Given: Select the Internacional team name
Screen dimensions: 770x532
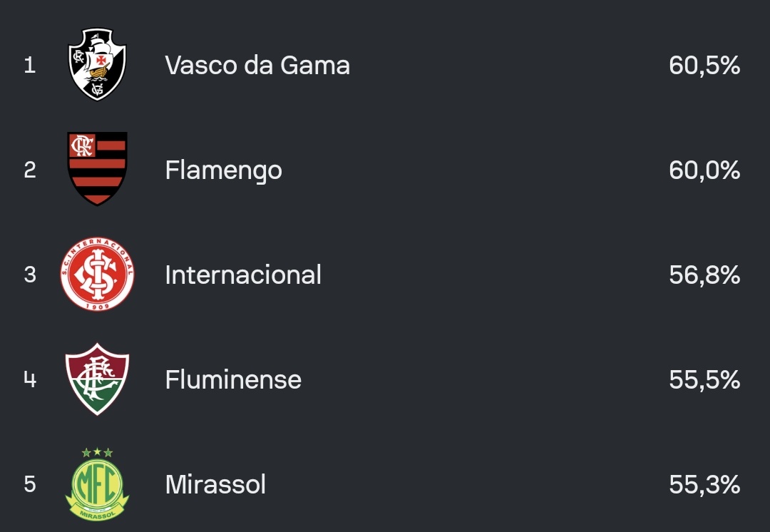Looking at the screenshot, I should pyautogui.click(x=243, y=275).
